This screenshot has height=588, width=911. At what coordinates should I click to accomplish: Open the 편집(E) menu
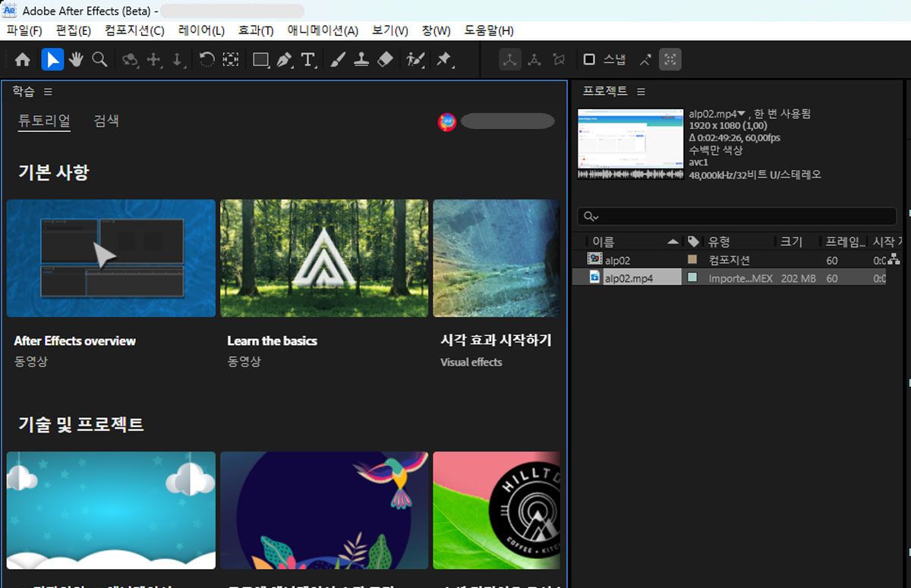74,30
